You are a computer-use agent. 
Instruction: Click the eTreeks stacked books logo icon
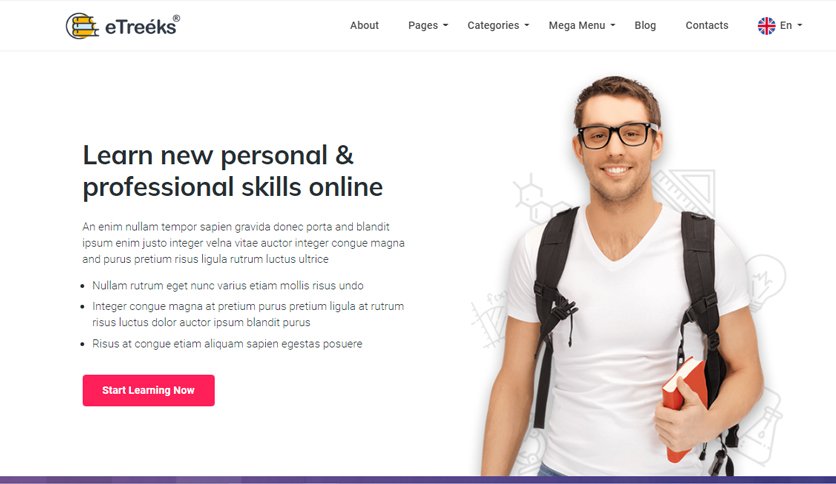point(82,26)
